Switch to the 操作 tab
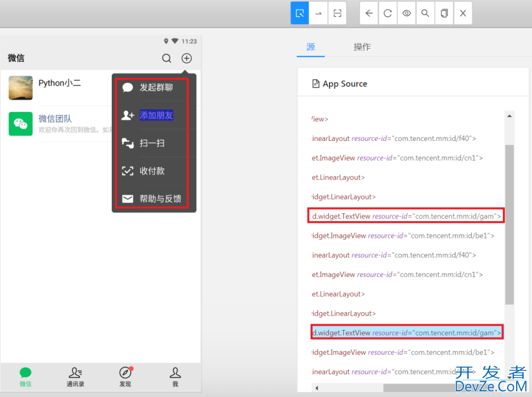 362,47
